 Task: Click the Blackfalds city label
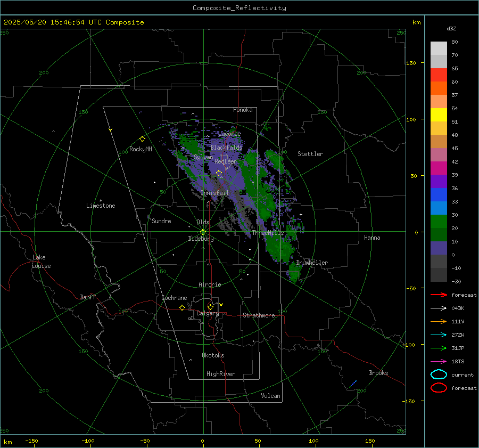226,148
